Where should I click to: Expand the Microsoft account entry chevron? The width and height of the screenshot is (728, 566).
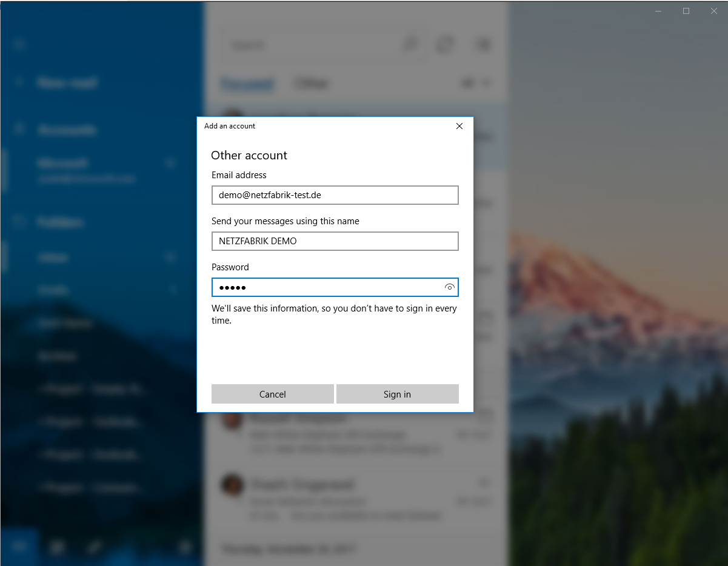(170, 163)
